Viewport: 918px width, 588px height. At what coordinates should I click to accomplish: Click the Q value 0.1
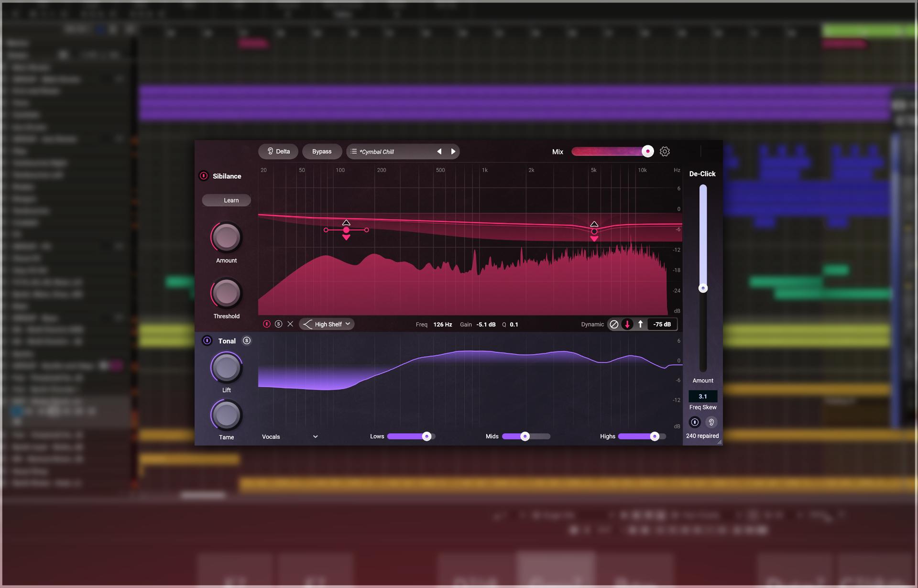pyautogui.click(x=514, y=325)
